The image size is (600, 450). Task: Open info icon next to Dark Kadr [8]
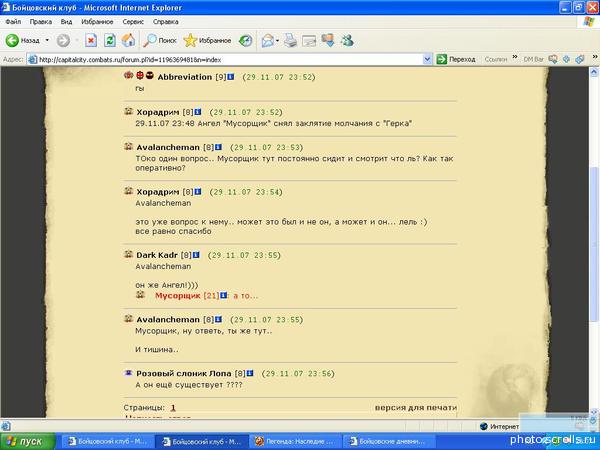(x=196, y=255)
